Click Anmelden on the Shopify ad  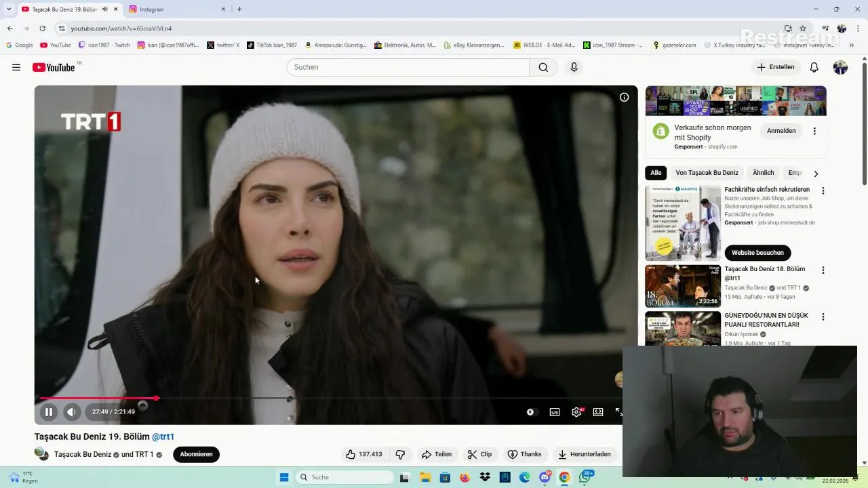pyautogui.click(x=781, y=131)
